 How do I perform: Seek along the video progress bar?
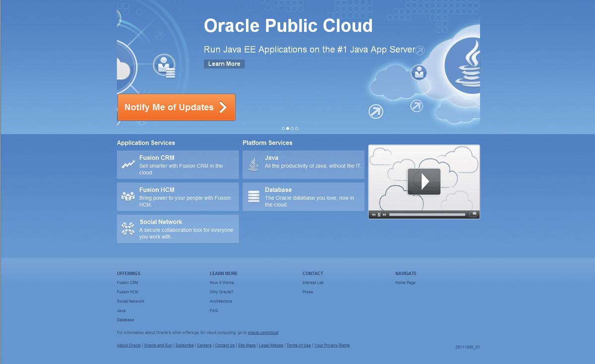pos(427,215)
